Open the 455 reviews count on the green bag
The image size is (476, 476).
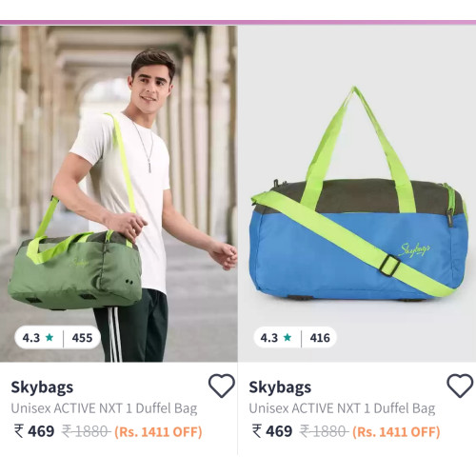point(82,338)
